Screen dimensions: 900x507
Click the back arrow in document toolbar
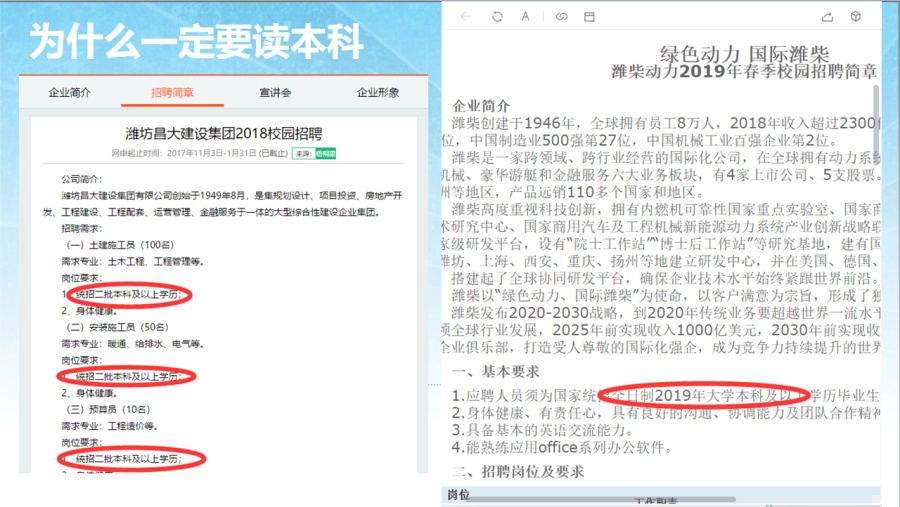coord(465,17)
